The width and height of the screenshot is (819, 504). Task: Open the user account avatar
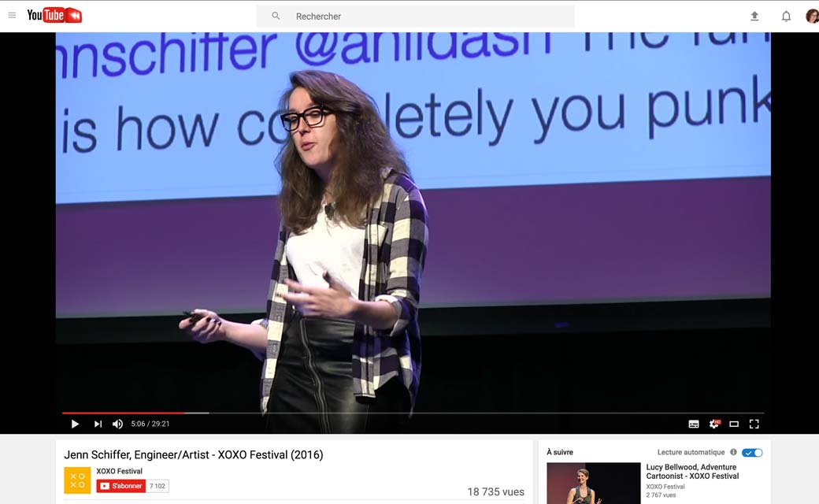[812, 16]
